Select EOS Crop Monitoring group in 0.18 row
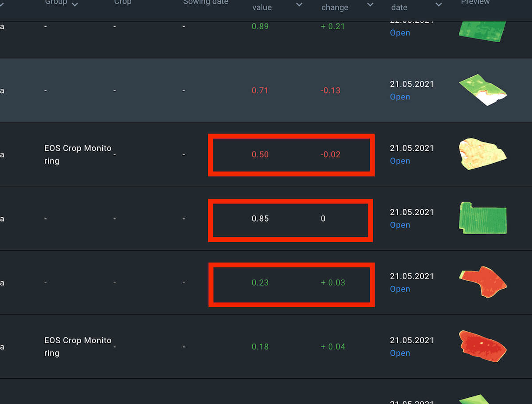This screenshot has height=404, width=532. [78, 346]
